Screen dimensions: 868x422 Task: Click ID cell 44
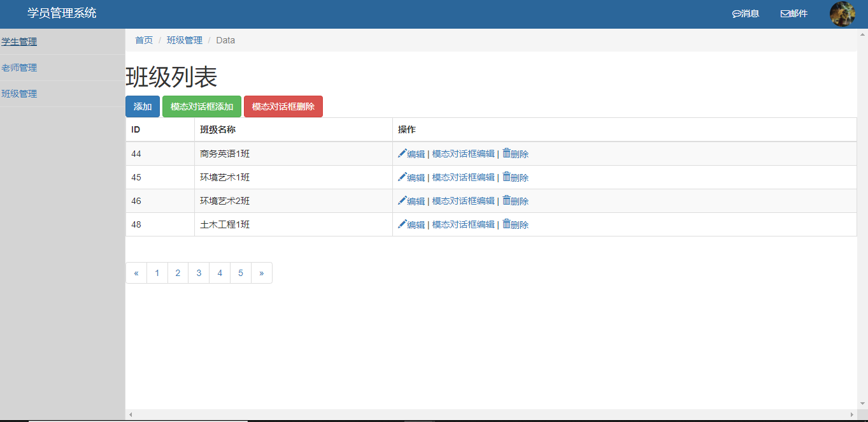click(160, 154)
